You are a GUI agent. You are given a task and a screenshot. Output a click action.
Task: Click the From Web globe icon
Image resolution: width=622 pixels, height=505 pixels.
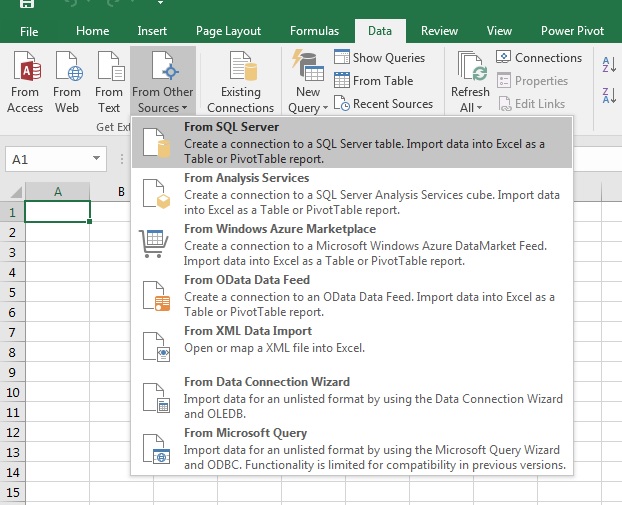(69, 66)
